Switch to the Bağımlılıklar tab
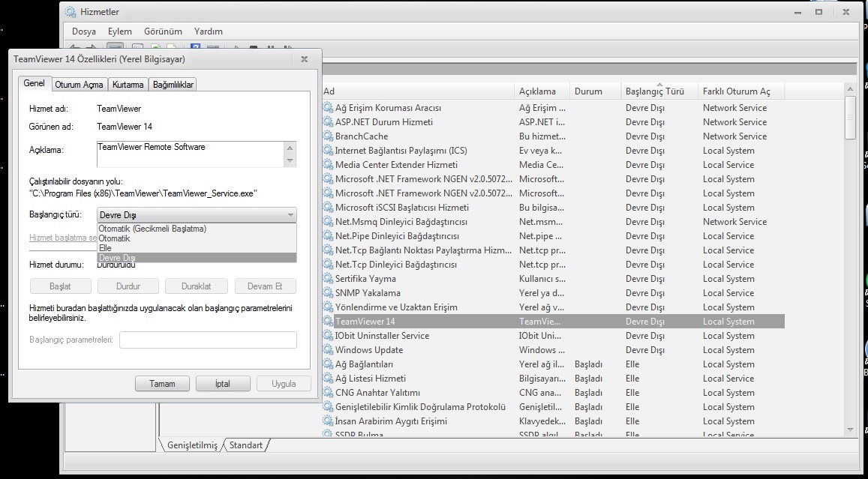Image resolution: width=868 pixels, height=479 pixels. [x=173, y=85]
